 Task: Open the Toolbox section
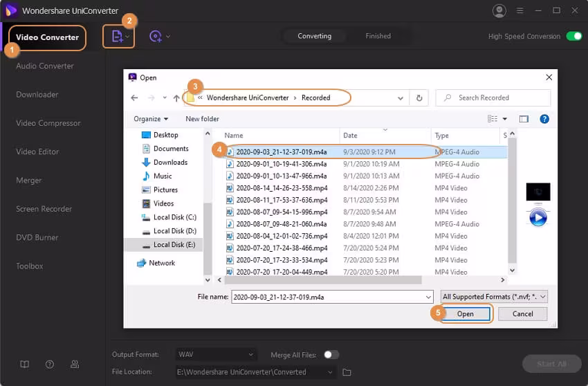[29, 266]
